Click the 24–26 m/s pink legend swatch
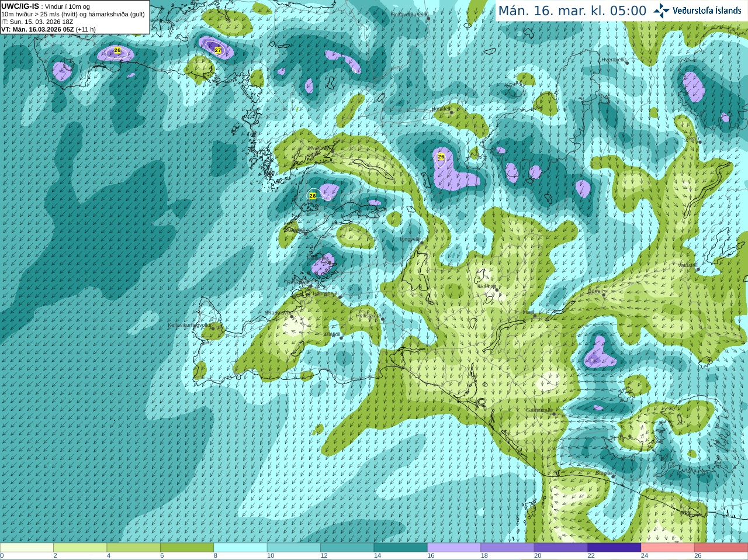This screenshot has height=560, width=748. click(667, 548)
